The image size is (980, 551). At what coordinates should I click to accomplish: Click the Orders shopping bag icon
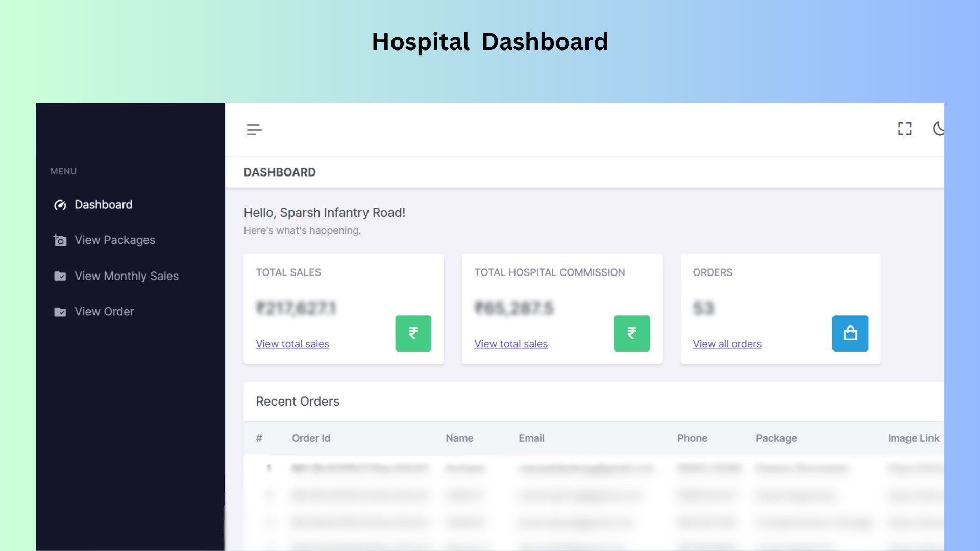pos(850,333)
